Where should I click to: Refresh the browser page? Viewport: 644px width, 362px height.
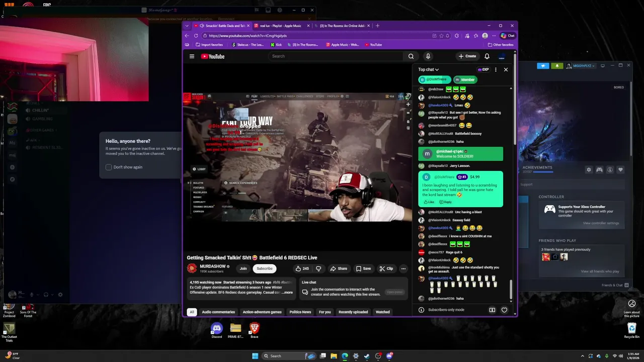click(195, 36)
